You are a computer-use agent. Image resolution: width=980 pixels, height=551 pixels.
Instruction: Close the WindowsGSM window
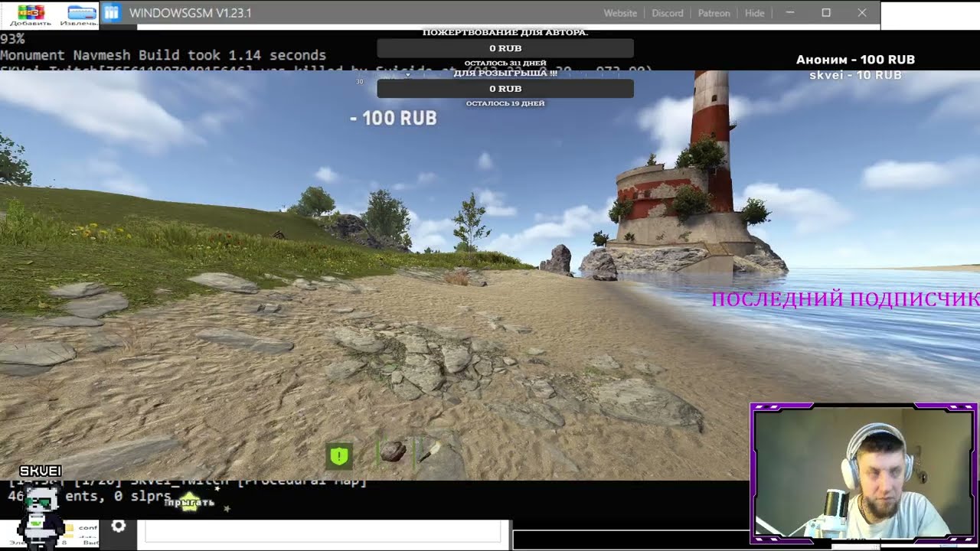pyautogui.click(x=862, y=13)
